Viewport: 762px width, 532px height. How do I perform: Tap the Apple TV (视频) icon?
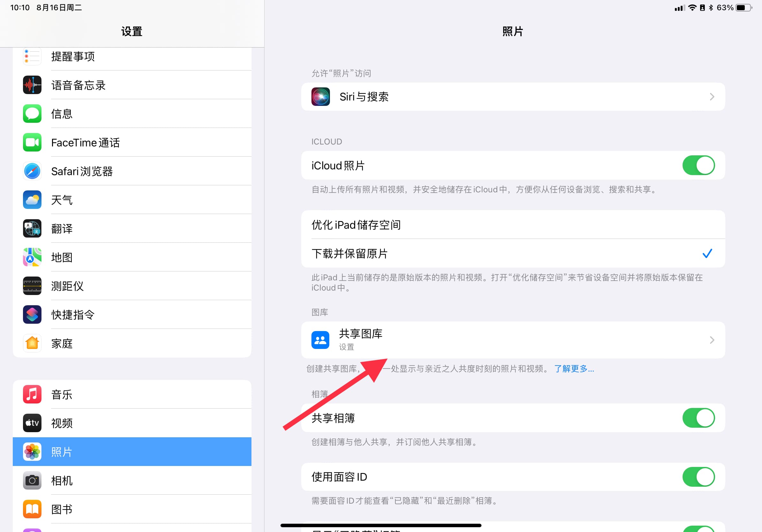point(32,423)
